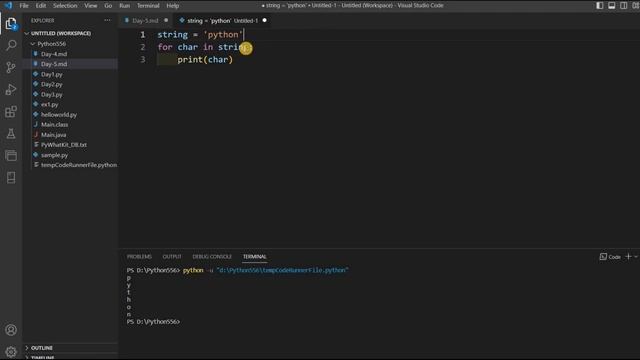Open the Extensions view
640x360 pixels.
(x=11, y=112)
